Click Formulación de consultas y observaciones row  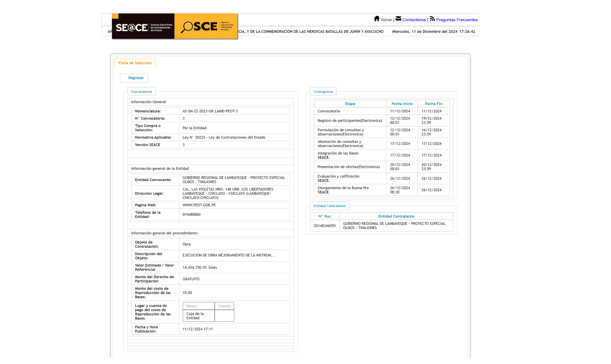[x=382, y=132]
